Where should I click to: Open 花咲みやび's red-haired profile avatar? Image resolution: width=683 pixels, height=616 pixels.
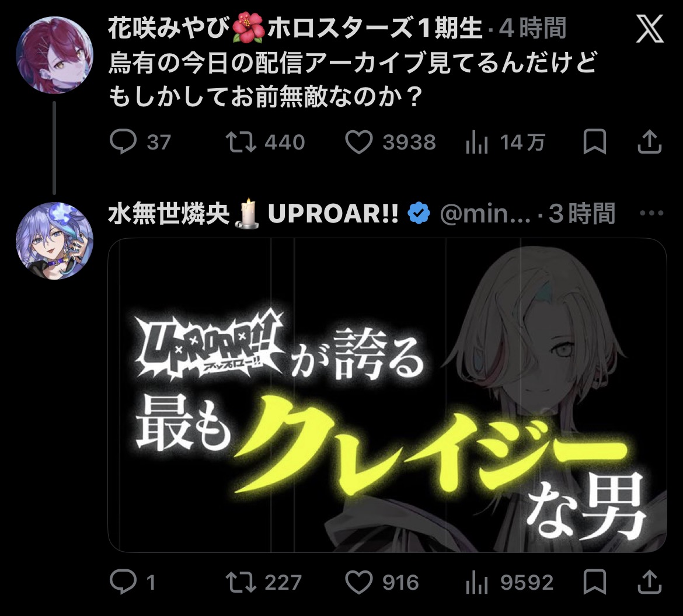(54, 55)
